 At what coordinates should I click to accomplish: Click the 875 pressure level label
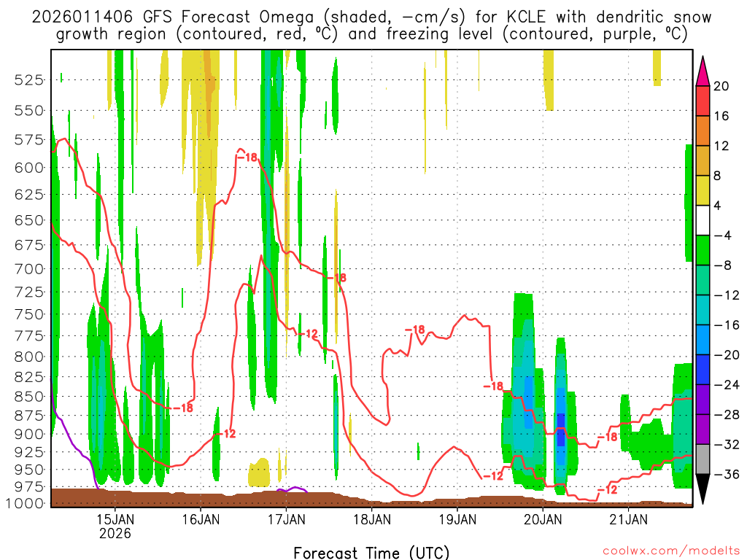(29, 416)
